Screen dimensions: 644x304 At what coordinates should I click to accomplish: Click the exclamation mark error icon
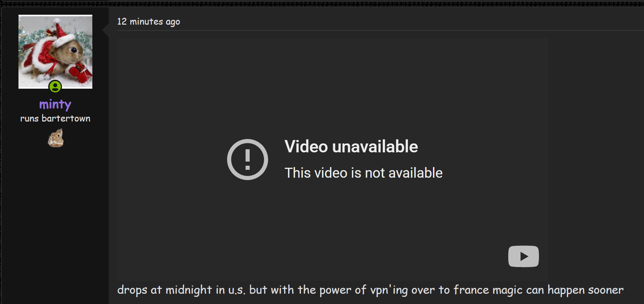[248, 160]
